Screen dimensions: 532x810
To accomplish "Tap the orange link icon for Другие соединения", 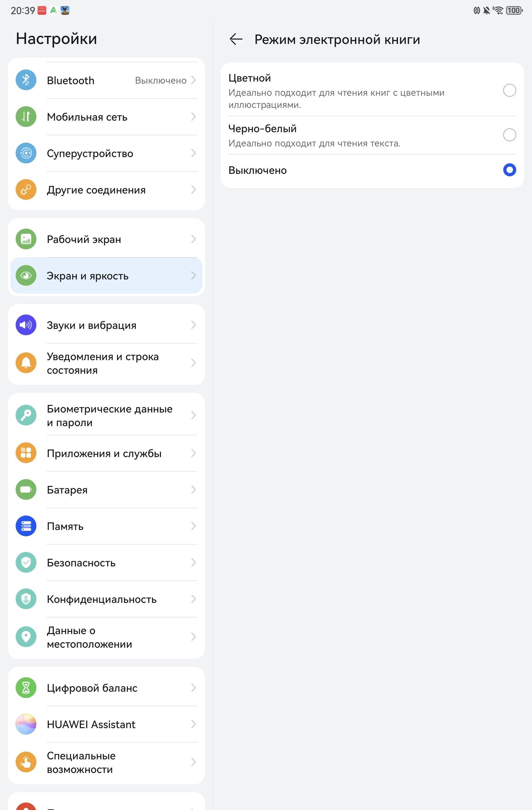I will (x=26, y=189).
